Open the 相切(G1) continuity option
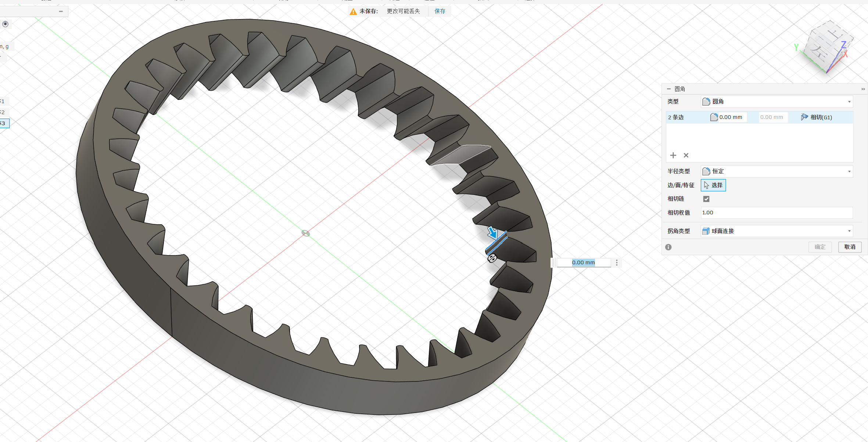868x442 pixels. 816,117
